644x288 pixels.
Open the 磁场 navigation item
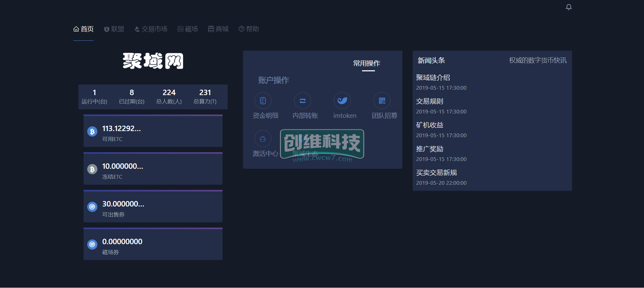[188, 29]
